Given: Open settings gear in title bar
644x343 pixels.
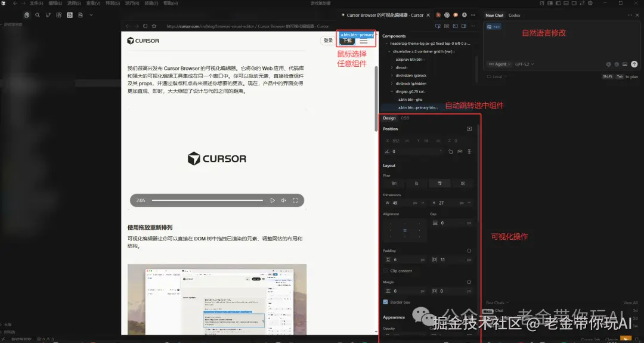Looking at the screenshot, I should click(590, 3).
